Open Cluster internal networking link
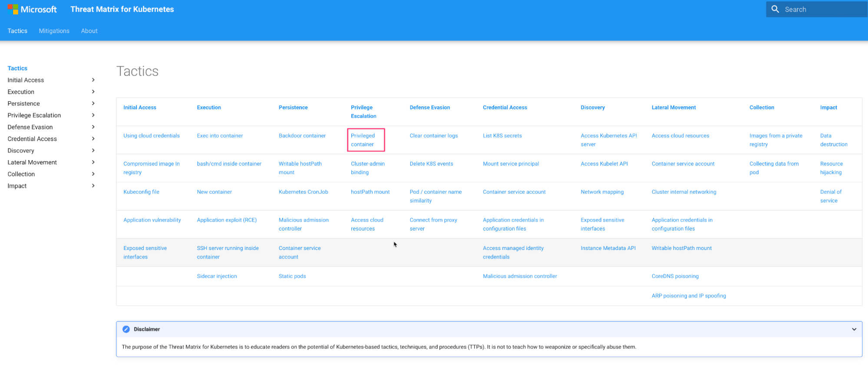 (x=684, y=192)
